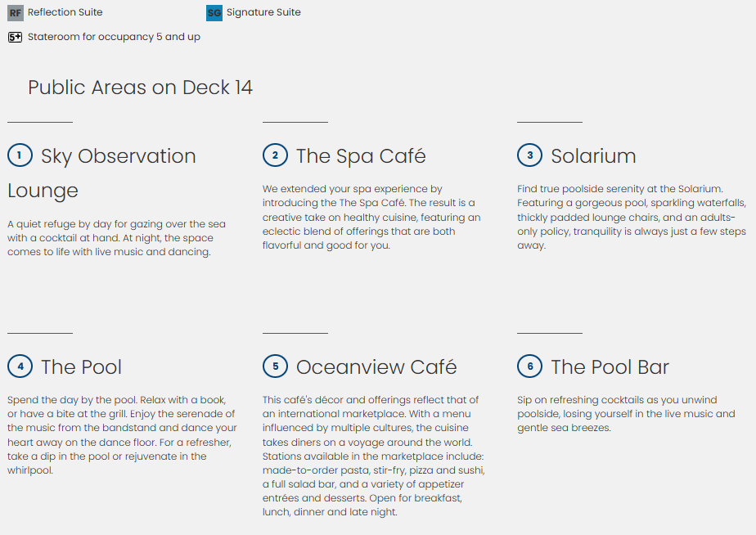Click the SG Signature Suite badge icon

214,13
